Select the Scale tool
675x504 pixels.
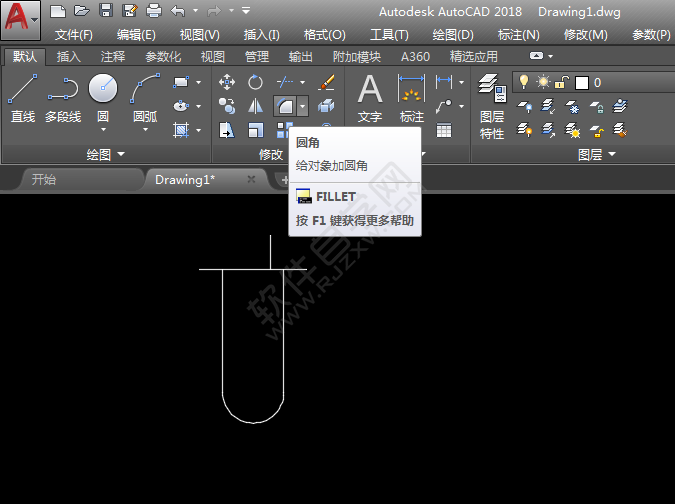click(x=255, y=130)
